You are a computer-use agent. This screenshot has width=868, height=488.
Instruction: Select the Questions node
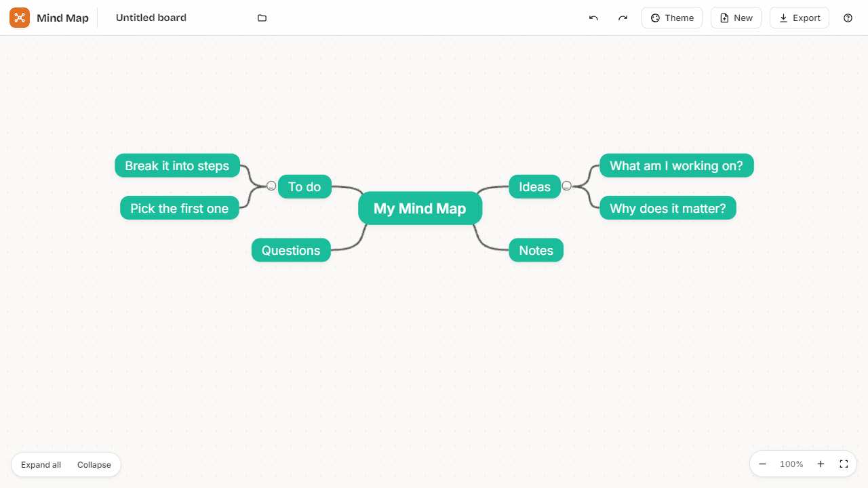(291, 250)
